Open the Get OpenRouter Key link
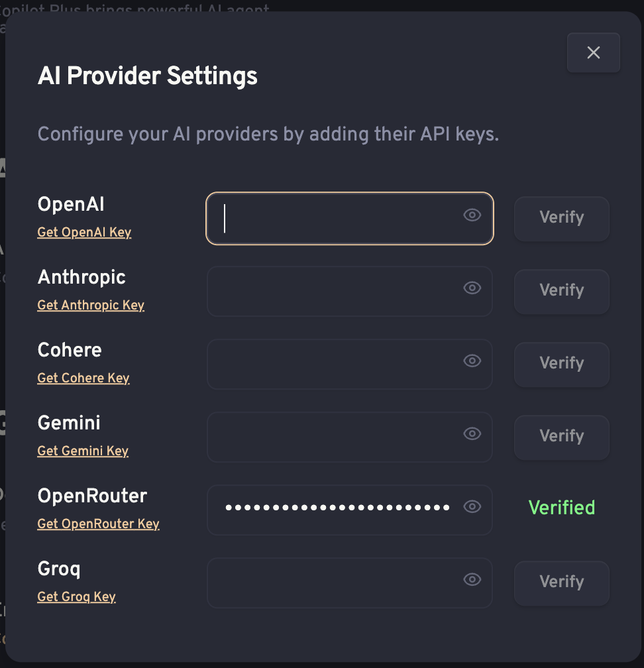This screenshot has height=668, width=644. click(98, 524)
